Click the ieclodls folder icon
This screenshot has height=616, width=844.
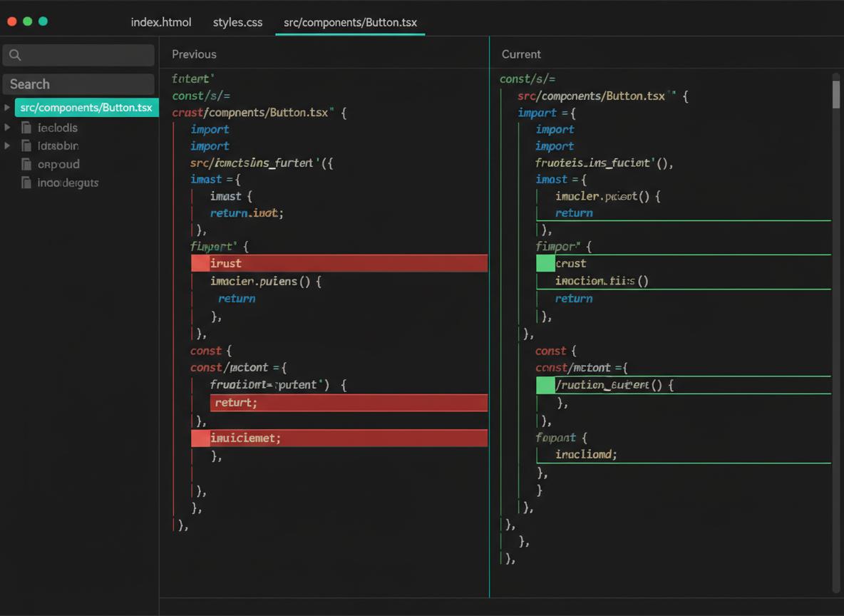pyautogui.click(x=26, y=128)
